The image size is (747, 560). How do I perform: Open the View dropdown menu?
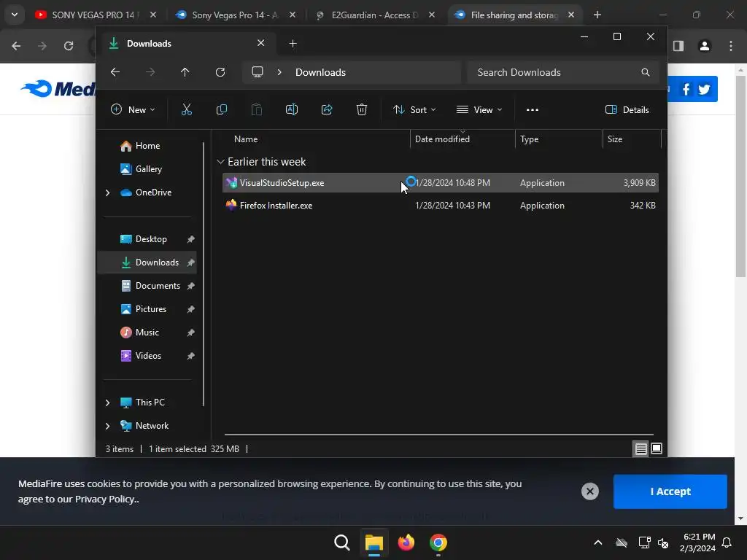pos(479,110)
